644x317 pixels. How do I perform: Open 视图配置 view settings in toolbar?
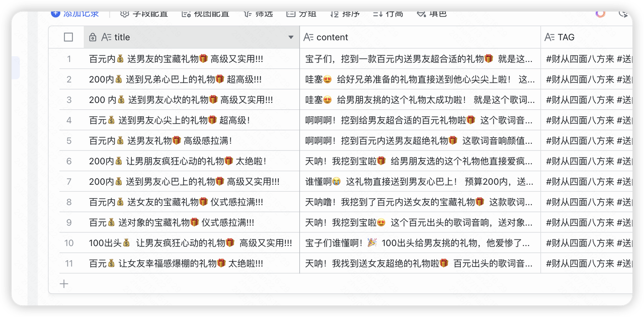click(x=205, y=14)
